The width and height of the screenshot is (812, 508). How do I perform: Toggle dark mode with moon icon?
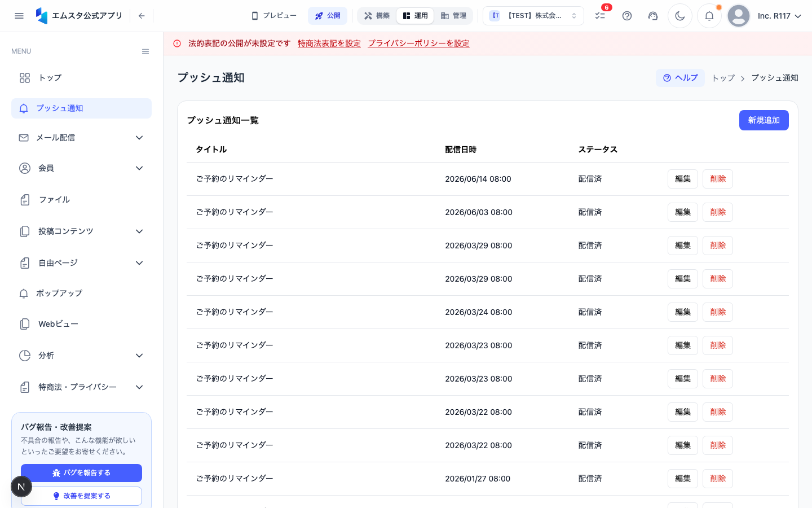[x=680, y=16]
